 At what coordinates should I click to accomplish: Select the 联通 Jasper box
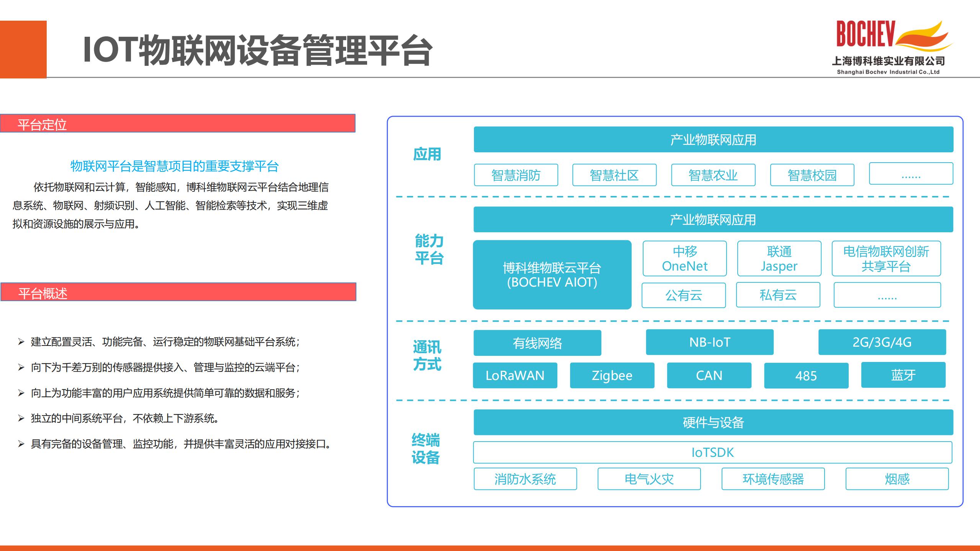coord(779,259)
